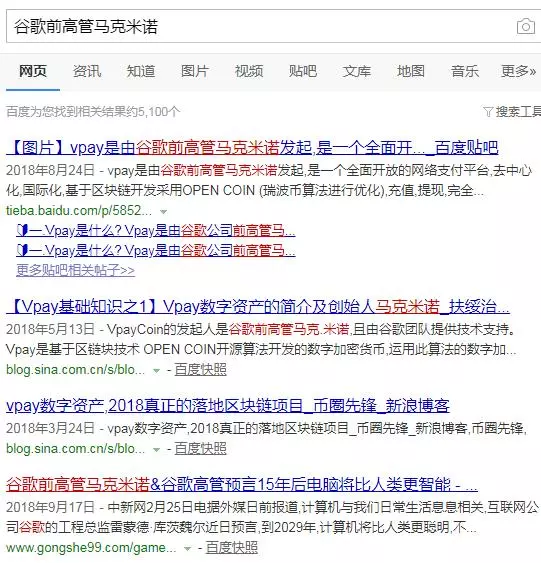The image size is (541, 563).
Task: Switch to the 地图 tab
Action: point(411,71)
